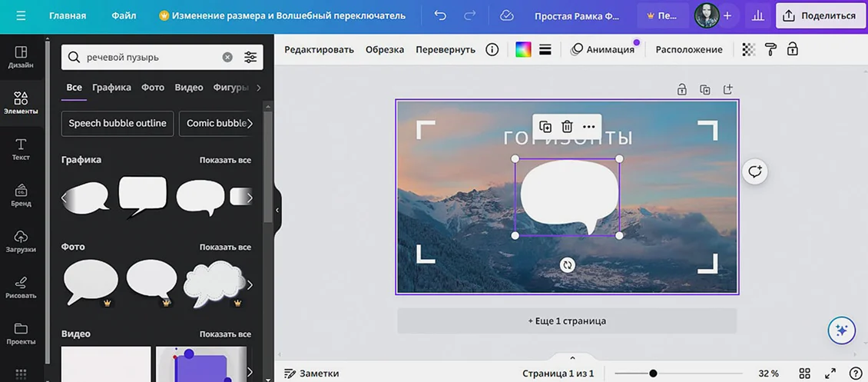Screen dimensions: 868x382
Task: Open the Projects sidebar panel
Action: (21, 334)
